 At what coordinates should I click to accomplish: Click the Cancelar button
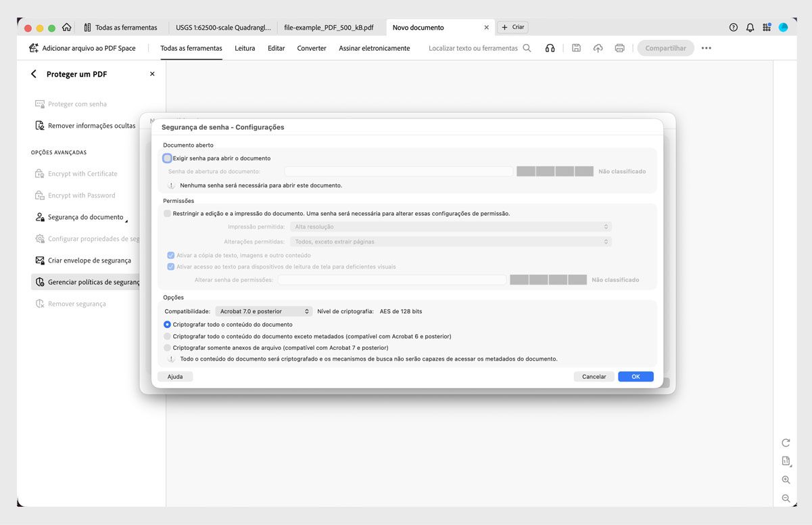coord(594,376)
